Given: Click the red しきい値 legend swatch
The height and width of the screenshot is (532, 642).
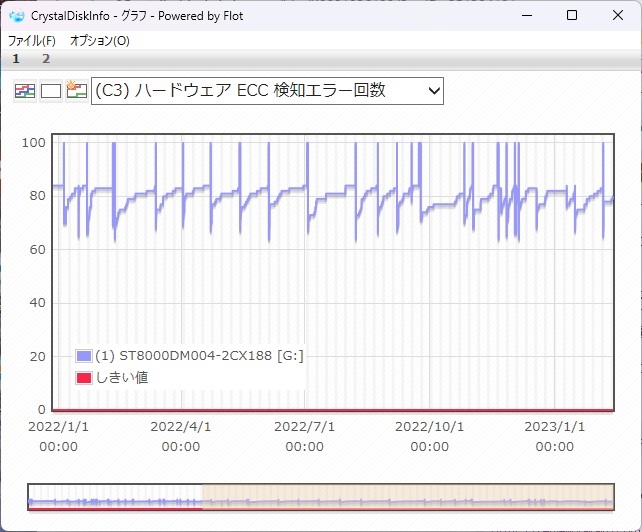Looking at the screenshot, I should pos(84,378).
